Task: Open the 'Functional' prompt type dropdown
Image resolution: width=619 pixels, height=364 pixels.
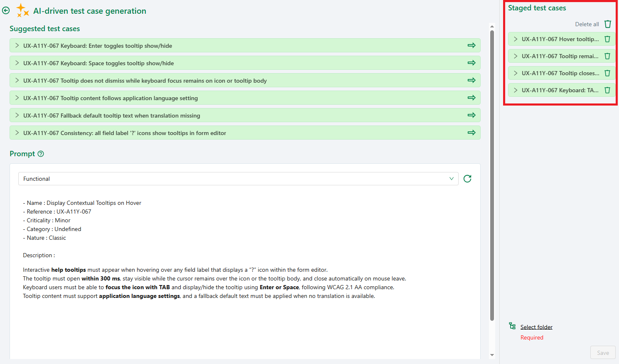Action: pos(451,179)
